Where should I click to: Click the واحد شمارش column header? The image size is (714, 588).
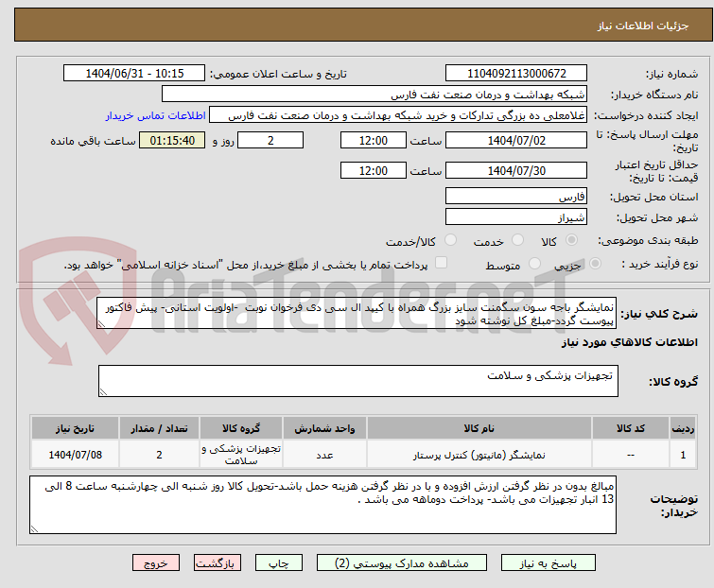point(324,428)
